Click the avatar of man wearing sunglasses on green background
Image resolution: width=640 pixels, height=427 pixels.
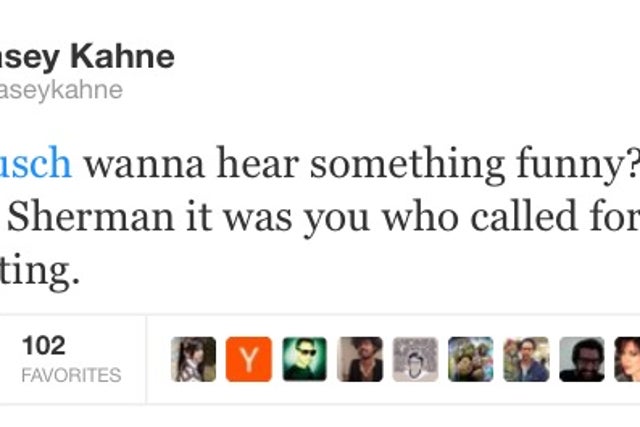(304, 359)
